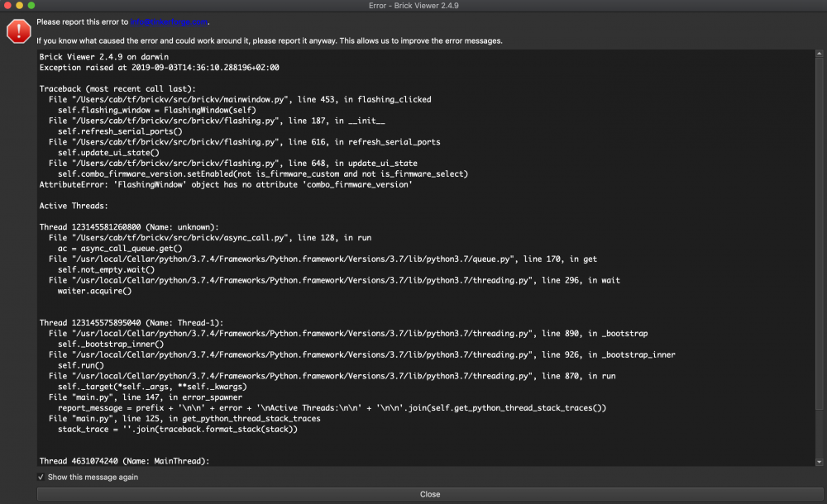
Task: Open the info@tinkerforge.com email link
Action: (169, 22)
